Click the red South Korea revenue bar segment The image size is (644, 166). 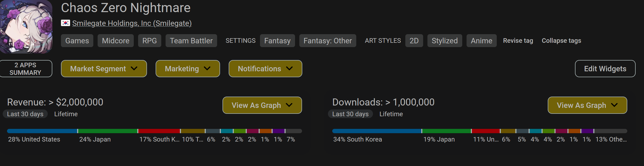click(x=159, y=131)
